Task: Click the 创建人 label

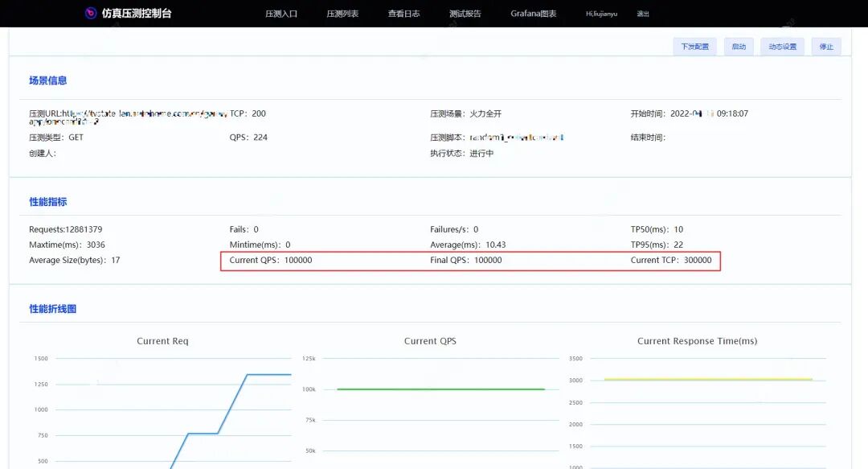Action: (43, 153)
